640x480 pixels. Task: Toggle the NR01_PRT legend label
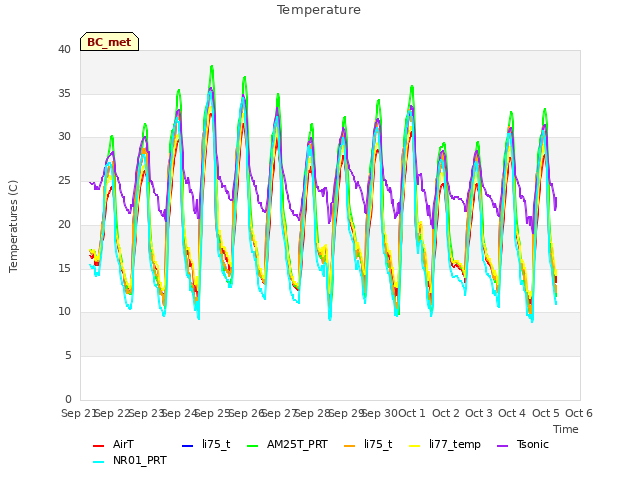coord(140,460)
